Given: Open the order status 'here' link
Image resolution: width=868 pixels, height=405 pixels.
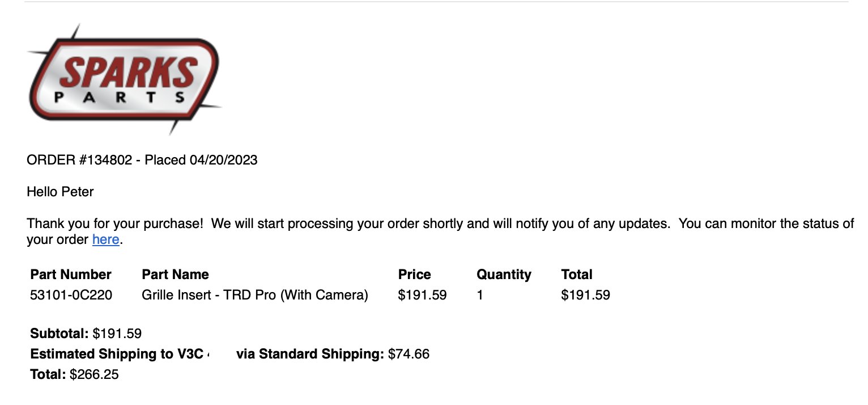Looking at the screenshot, I should pyautogui.click(x=105, y=239).
